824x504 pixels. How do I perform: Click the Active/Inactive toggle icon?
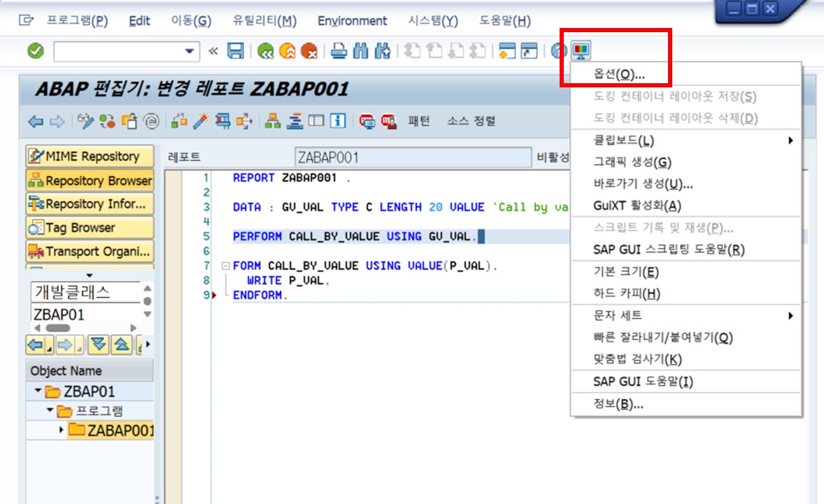[x=107, y=121]
